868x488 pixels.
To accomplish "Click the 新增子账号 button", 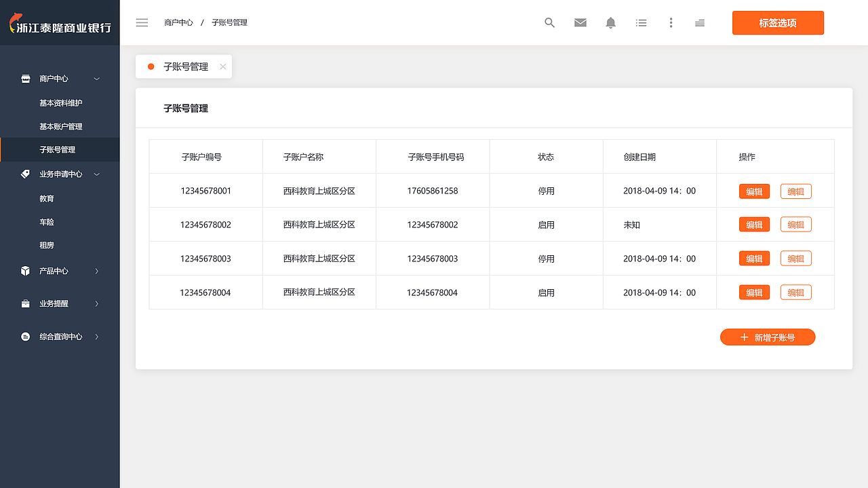I will (768, 337).
